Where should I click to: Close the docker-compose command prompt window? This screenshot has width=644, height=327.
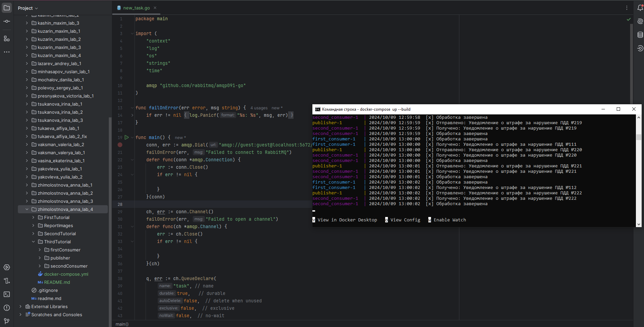pyautogui.click(x=634, y=109)
